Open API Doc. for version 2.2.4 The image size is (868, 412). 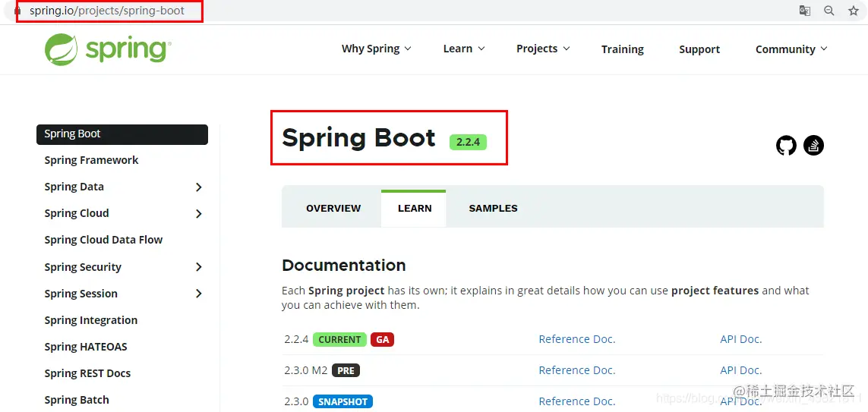741,339
